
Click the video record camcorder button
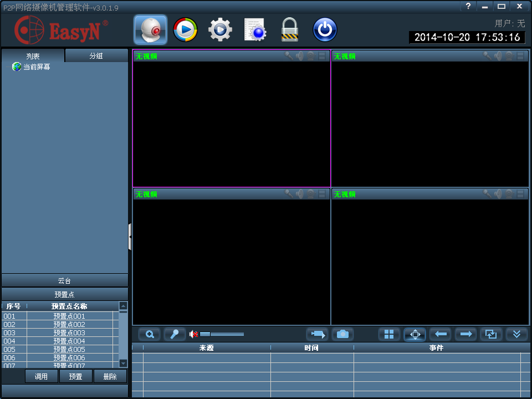tap(317, 334)
